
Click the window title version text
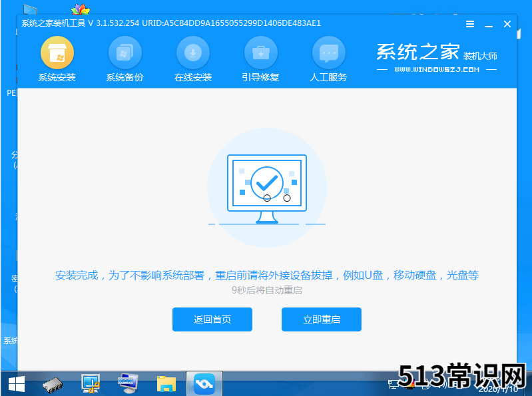(171, 23)
